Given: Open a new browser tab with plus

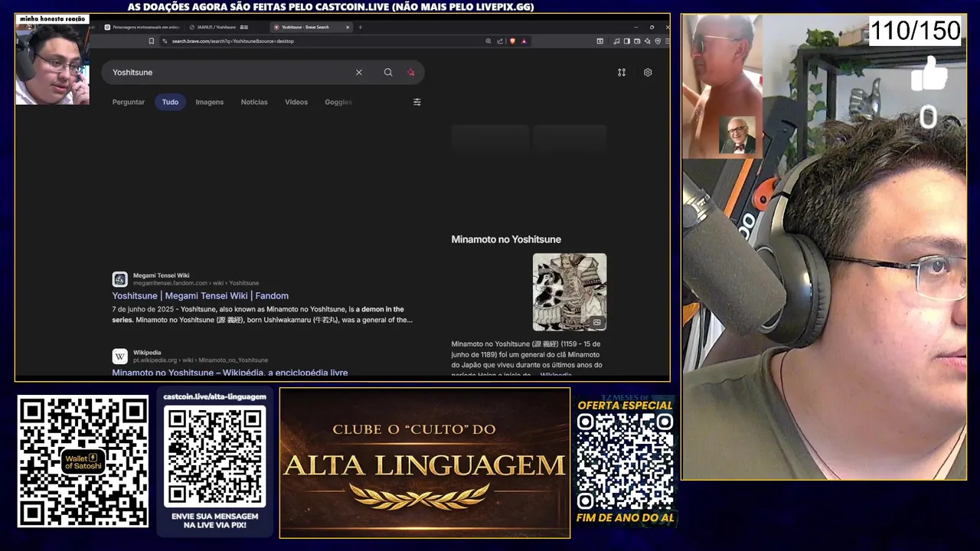Looking at the screenshot, I should pyautogui.click(x=361, y=27).
